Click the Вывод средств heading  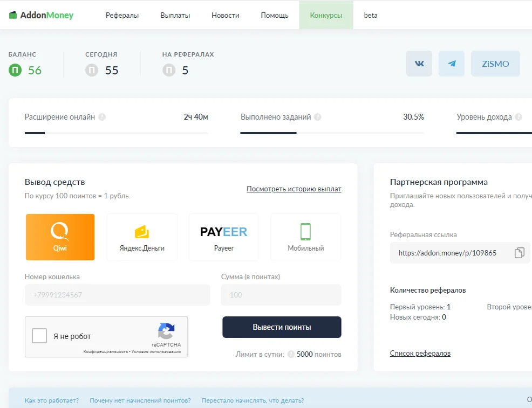(x=54, y=182)
